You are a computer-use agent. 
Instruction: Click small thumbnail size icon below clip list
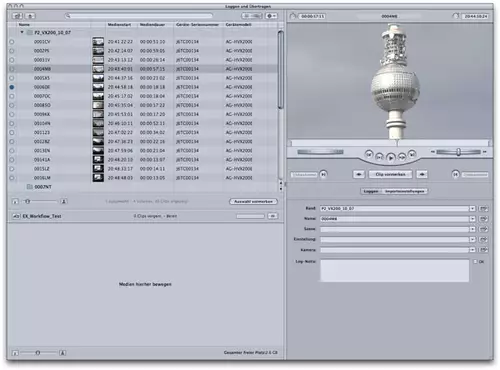pos(15,201)
